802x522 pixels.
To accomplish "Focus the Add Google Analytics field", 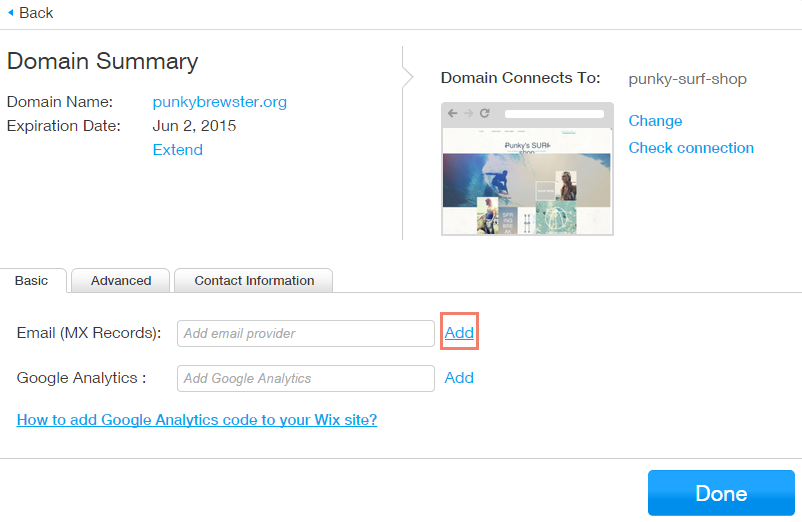I will (x=306, y=378).
